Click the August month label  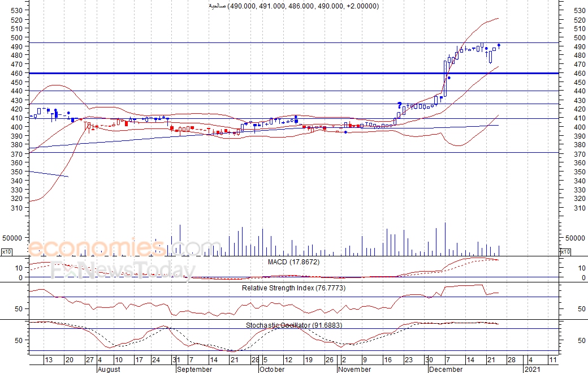coord(109,369)
